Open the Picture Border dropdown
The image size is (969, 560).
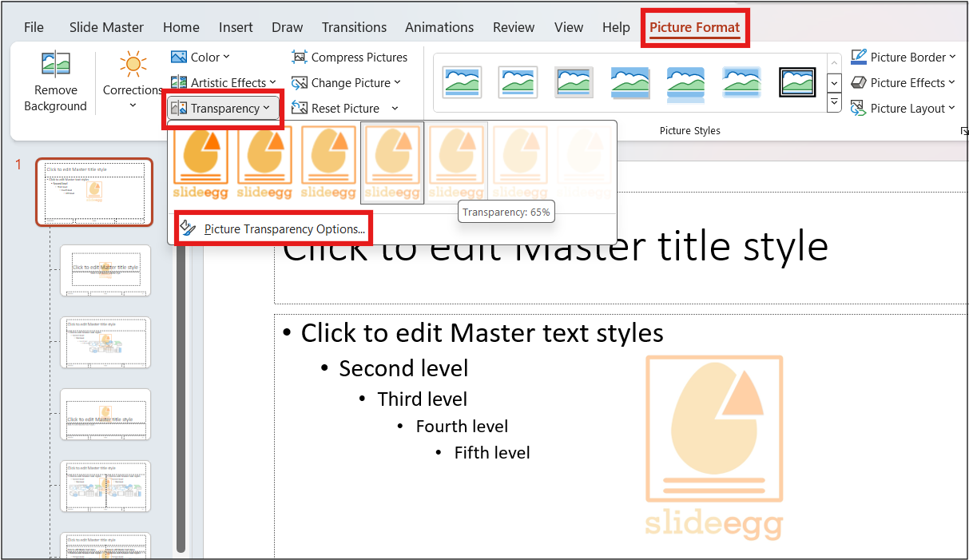pyautogui.click(x=903, y=57)
